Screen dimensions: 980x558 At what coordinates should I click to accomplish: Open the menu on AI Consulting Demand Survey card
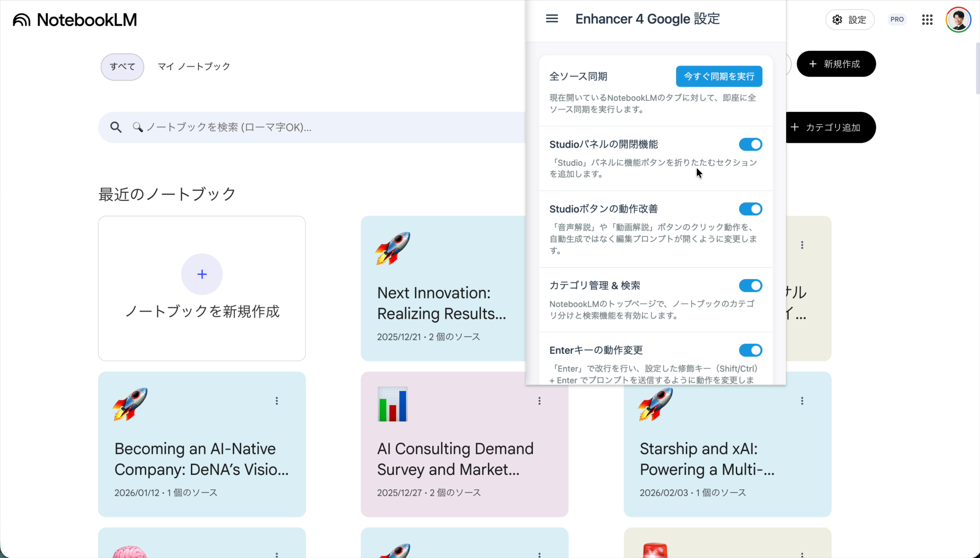pos(540,401)
